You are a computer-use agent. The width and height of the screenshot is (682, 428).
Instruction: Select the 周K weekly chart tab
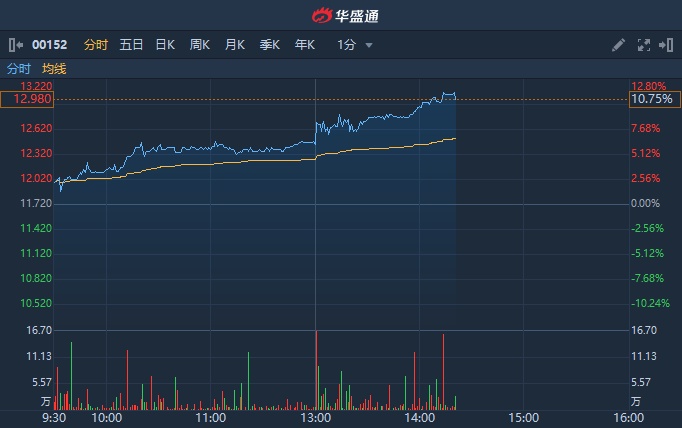click(200, 45)
